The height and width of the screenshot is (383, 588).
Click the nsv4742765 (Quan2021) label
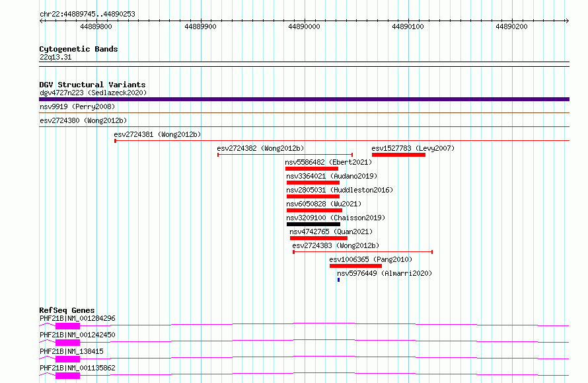[x=331, y=232]
